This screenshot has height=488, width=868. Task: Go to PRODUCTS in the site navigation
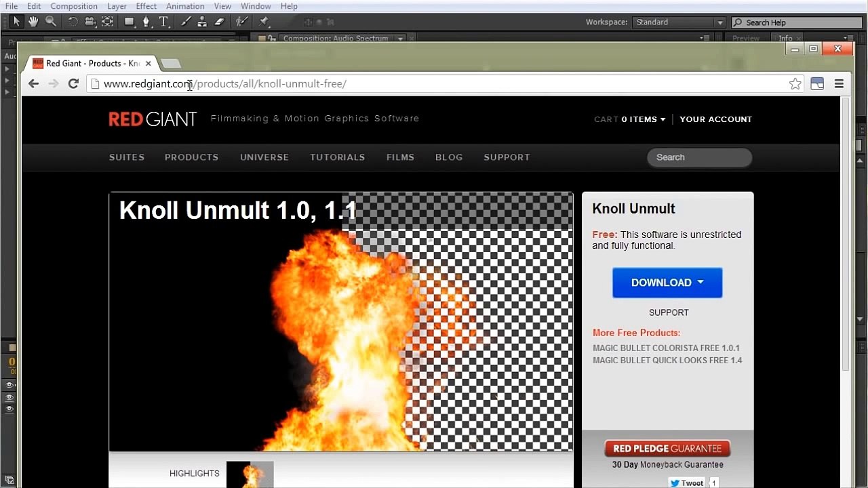click(x=191, y=157)
